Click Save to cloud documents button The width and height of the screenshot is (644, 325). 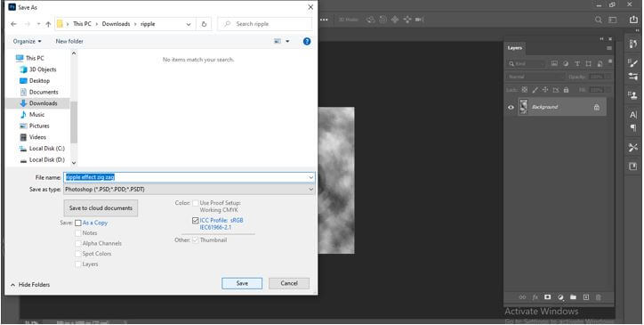coord(101,208)
